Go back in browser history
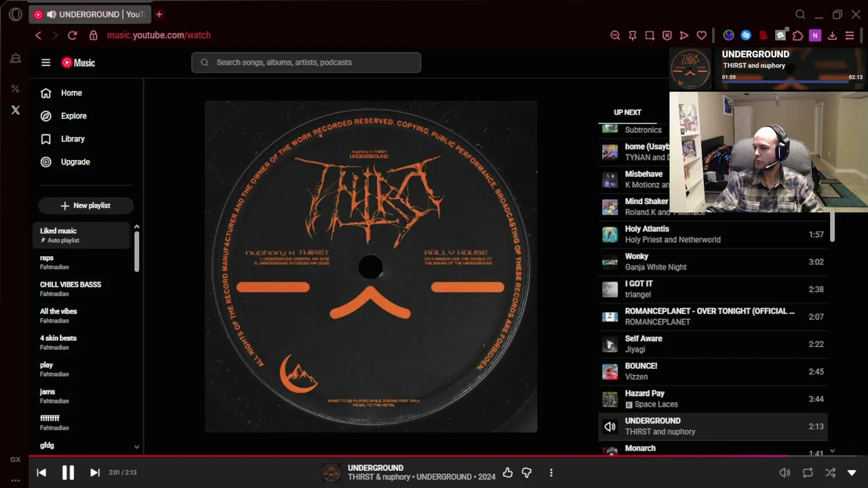 (x=38, y=35)
